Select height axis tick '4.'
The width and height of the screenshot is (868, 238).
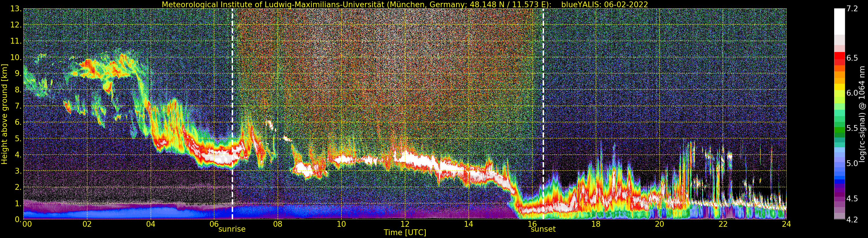click(18, 155)
